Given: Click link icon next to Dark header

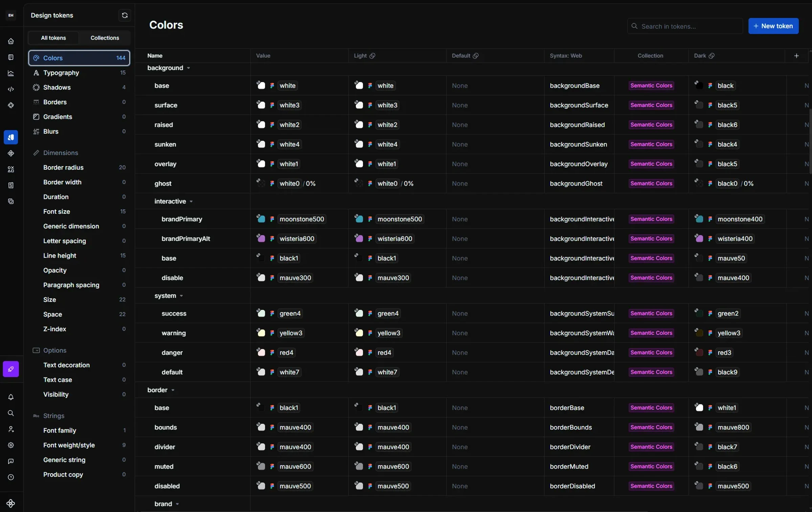Looking at the screenshot, I should [712, 56].
